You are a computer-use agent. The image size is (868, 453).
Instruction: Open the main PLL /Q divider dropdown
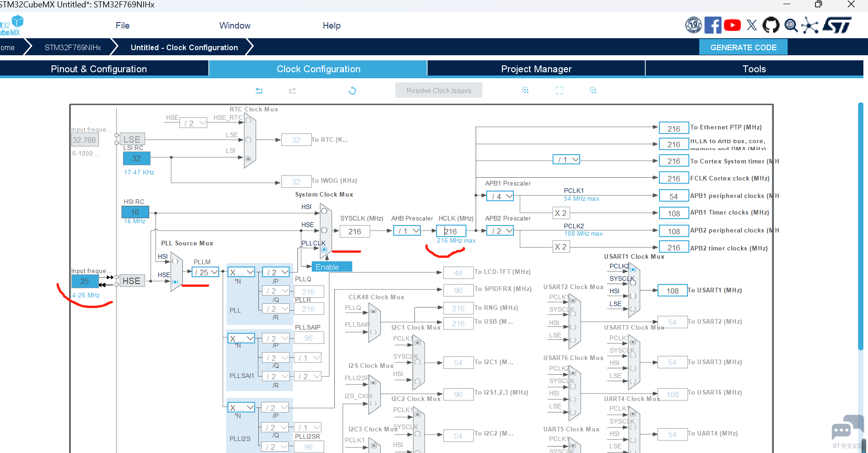click(x=275, y=291)
